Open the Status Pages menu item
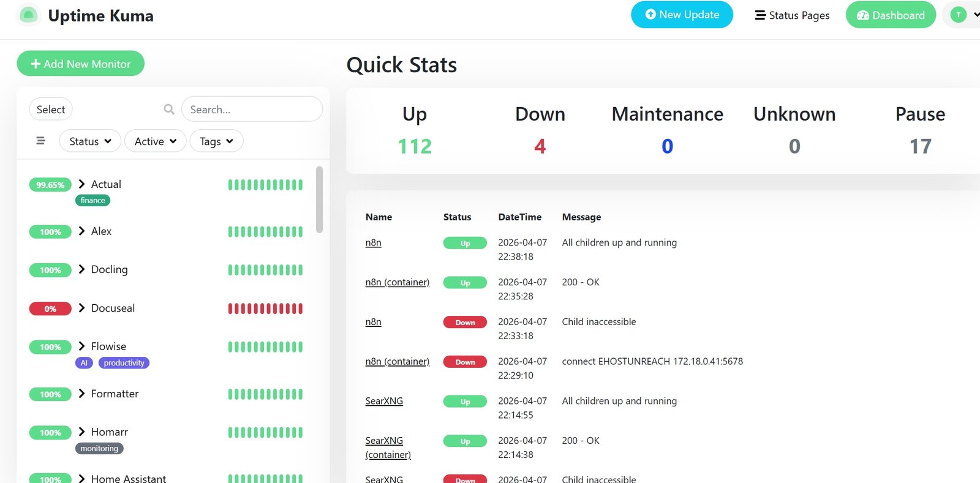The image size is (980, 483). coord(792,15)
